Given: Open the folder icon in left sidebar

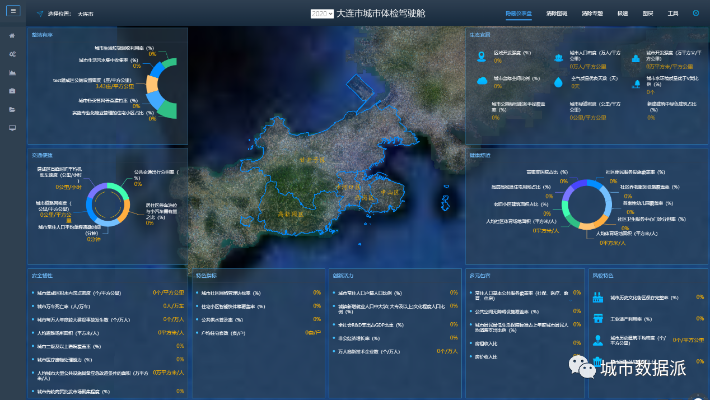Looking at the screenshot, I should 12,110.
